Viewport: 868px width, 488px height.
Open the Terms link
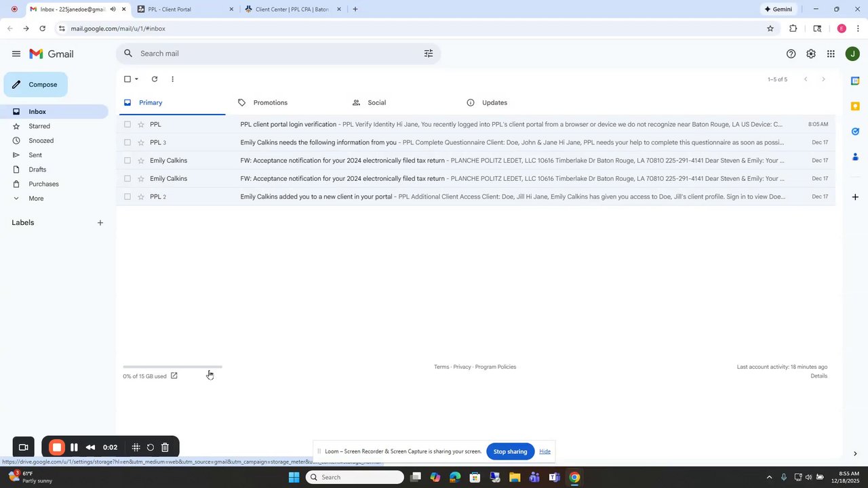441,367
